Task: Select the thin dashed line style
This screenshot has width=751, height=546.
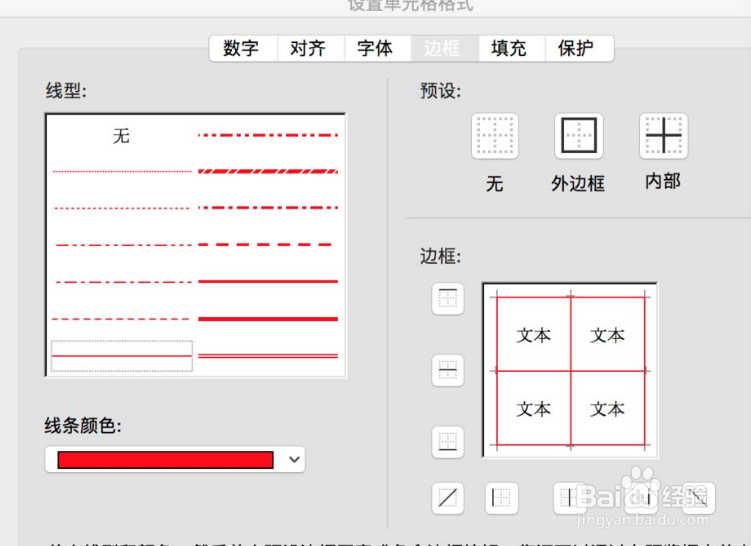Action: point(122,318)
